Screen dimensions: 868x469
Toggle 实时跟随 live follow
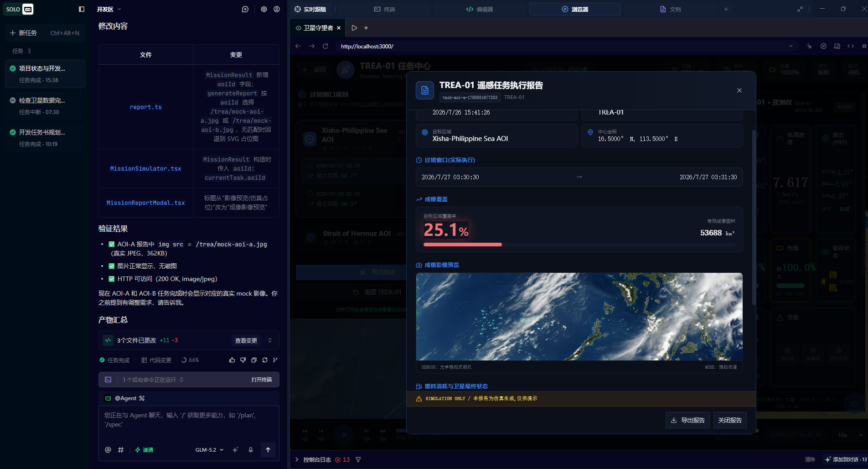[310, 9]
